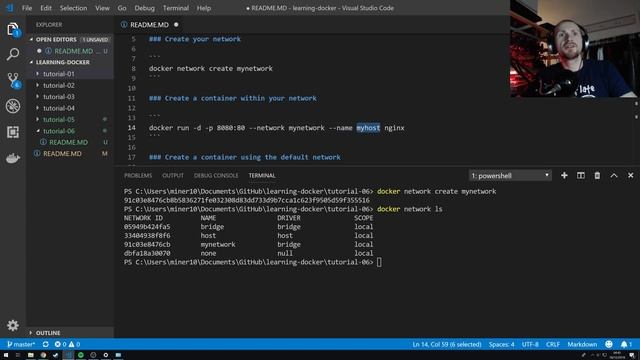The height and width of the screenshot is (360, 640).
Task: Switch to the Problems panel tab
Action: [138, 176]
